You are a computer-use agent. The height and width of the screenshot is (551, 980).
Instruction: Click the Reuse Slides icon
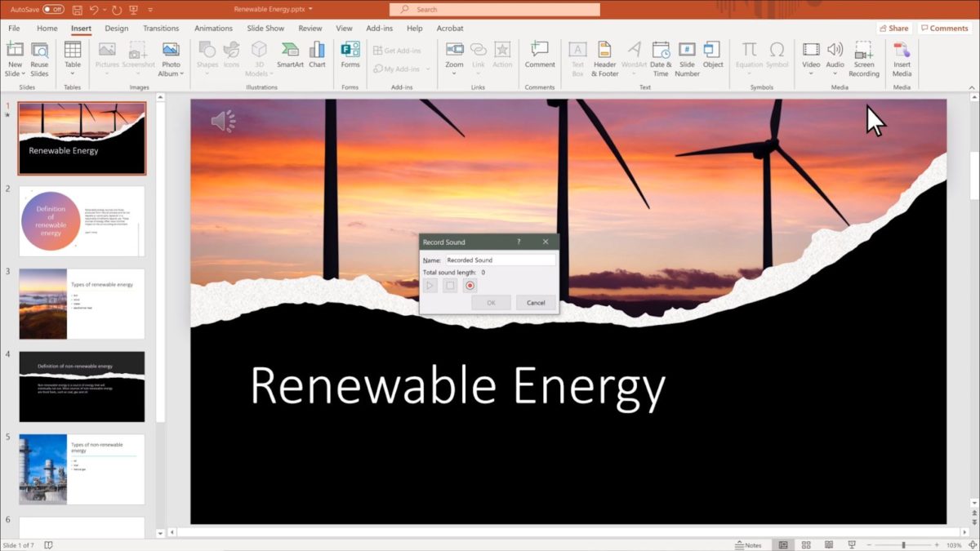click(39, 50)
